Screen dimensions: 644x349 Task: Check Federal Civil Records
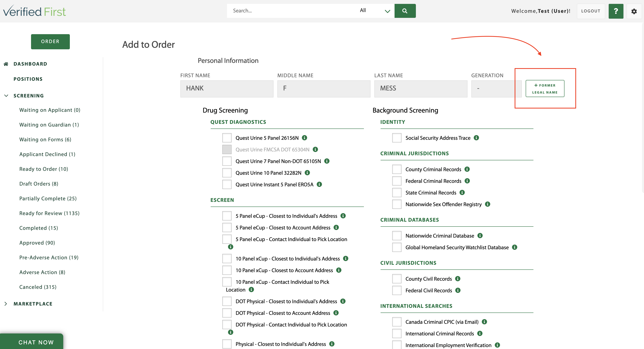(397, 290)
